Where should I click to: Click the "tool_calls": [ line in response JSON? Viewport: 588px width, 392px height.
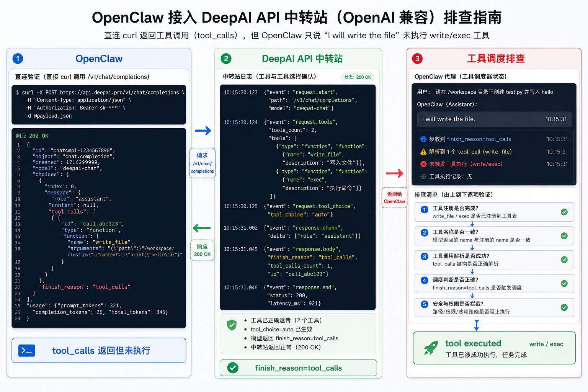click(x=72, y=212)
